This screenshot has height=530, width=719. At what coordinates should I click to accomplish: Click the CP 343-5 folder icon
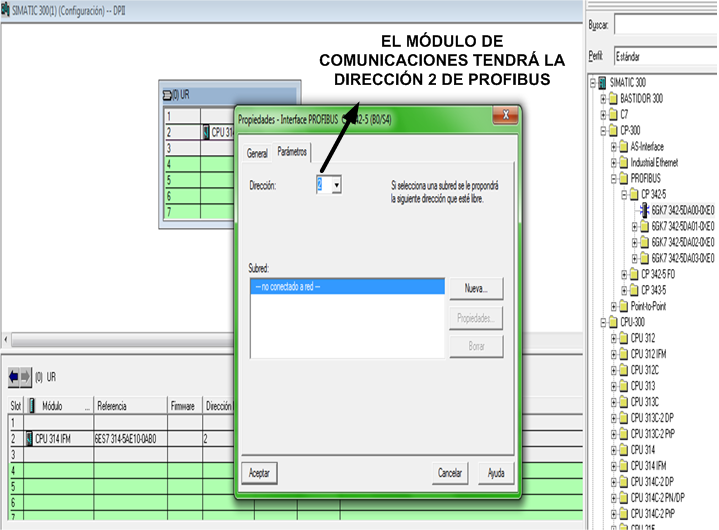click(634, 290)
